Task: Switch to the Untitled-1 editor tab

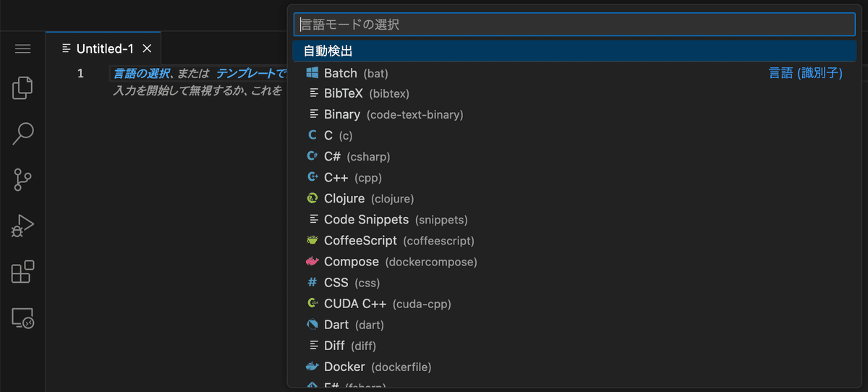Action: (103, 48)
